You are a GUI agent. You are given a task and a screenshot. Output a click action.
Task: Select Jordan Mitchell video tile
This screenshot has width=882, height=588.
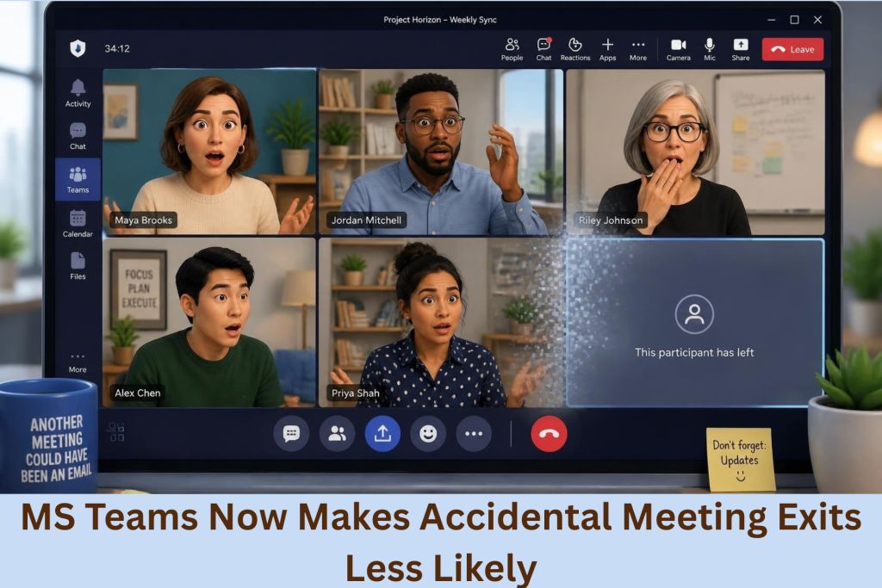[441, 152]
